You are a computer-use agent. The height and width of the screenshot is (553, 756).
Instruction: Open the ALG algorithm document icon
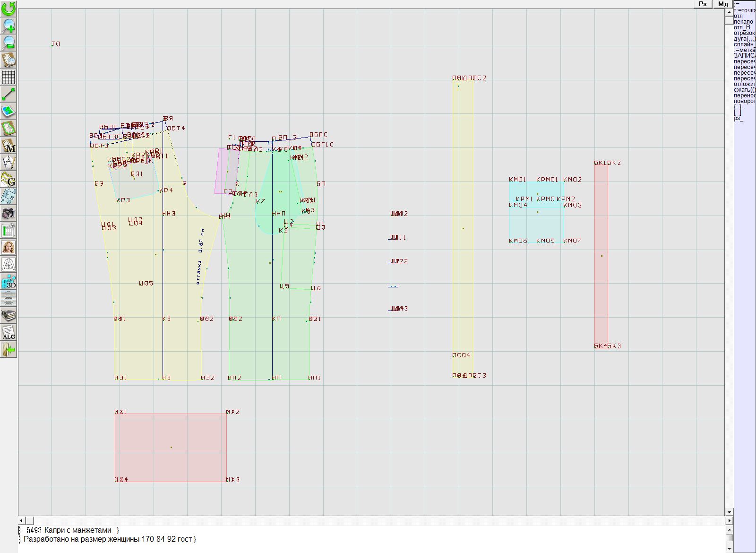pos(9,332)
